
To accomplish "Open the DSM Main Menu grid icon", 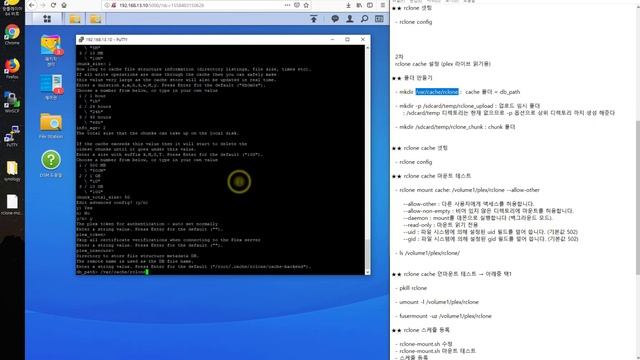I will pos(47,19).
